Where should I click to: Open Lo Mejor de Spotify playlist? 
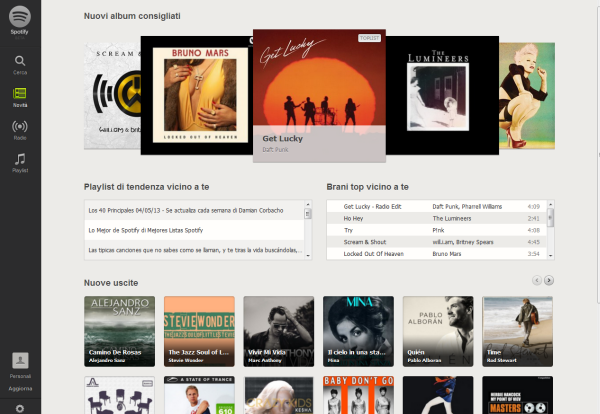coord(194,230)
